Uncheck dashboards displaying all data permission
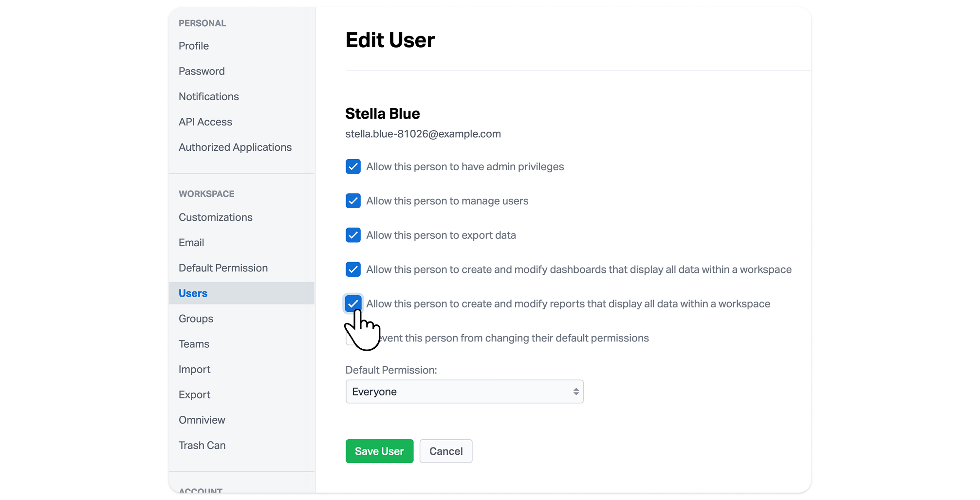This screenshot has height=500, width=980. [x=352, y=269]
